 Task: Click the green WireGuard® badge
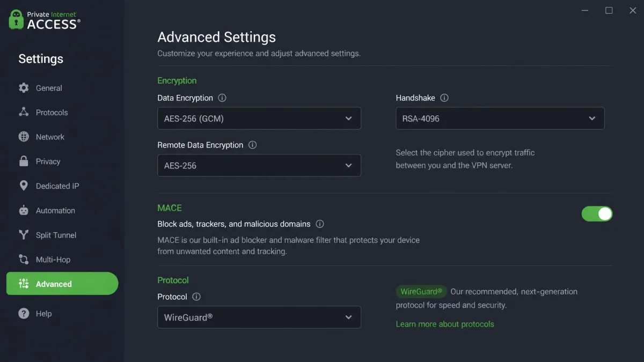pos(421,292)
